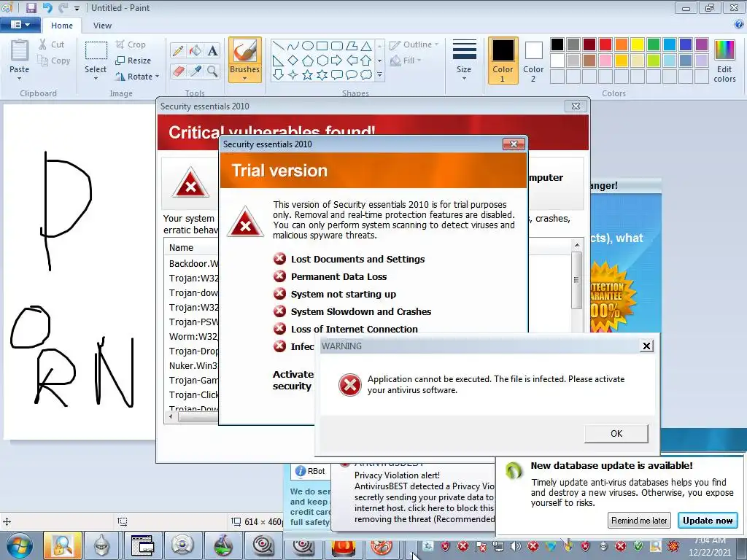Click the threat list left scroll arrow
Image resolution: width=747 pixels, height=560 pixels.
pyautogui.click(x=171, y=416)
